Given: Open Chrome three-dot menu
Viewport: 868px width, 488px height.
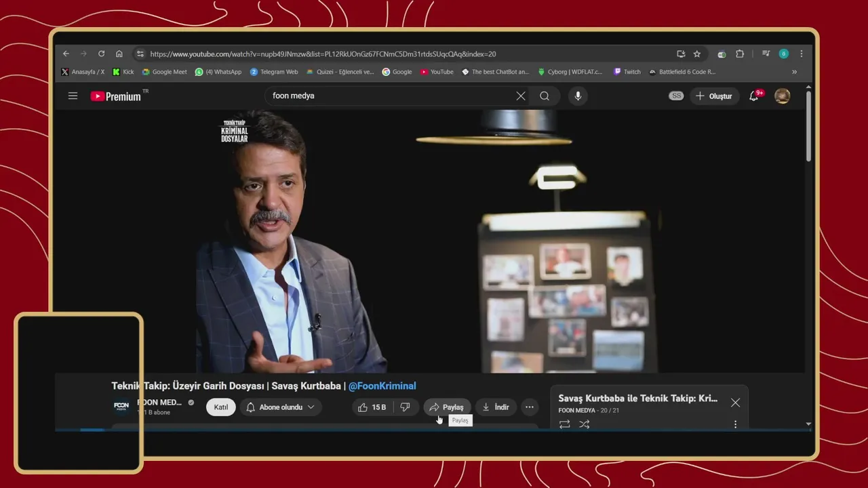Looking at the screenshot, I should coord(802,54).
